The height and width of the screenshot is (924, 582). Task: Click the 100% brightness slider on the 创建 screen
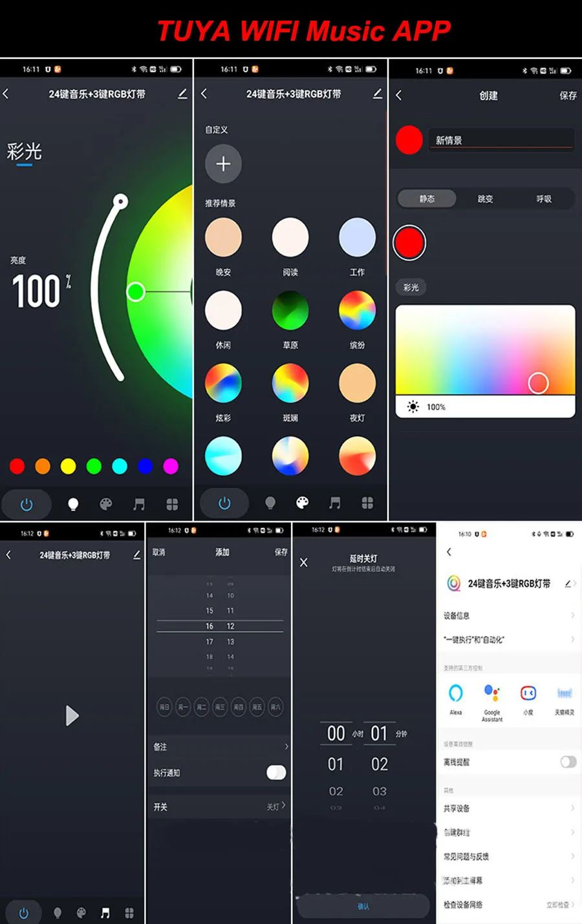pyautogui.click(x=485, y=406)
